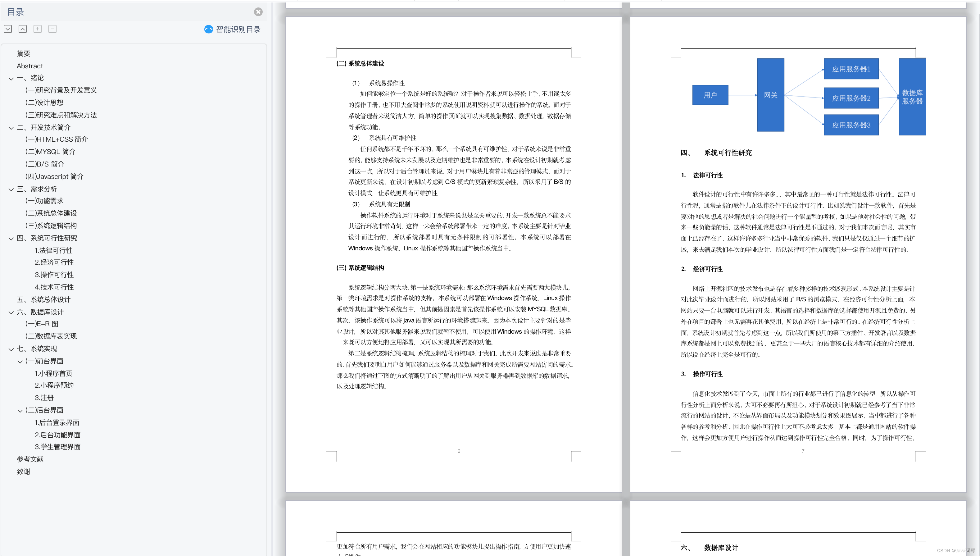980x556 pixels.
Task: Click the 应用服务器2 diagram box
Action: click(x=851, y=98)
